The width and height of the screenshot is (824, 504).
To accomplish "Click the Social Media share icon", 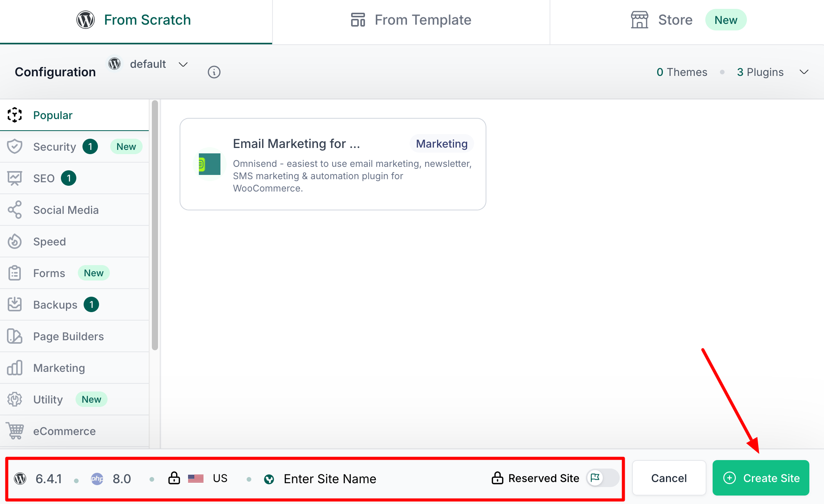I will (x=15, y=210).
